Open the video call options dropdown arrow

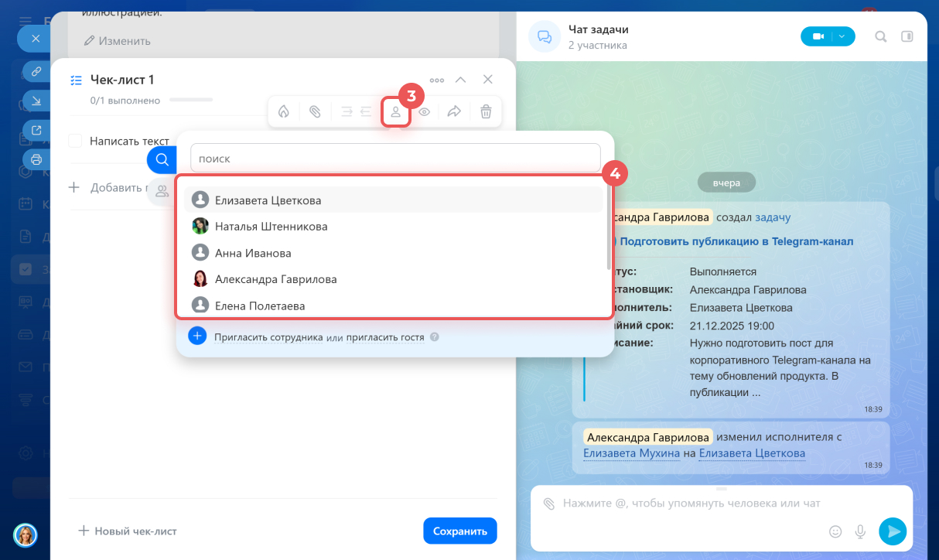click(x=843, y=36)
